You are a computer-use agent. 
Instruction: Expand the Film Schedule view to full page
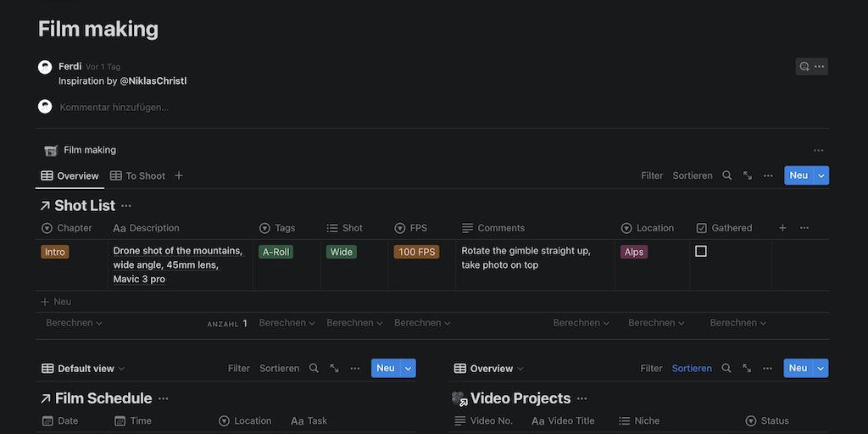(334, 368)
